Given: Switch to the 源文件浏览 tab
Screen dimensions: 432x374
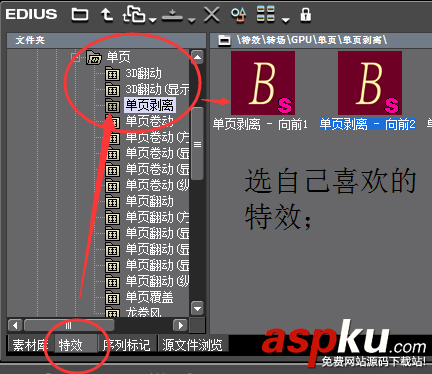Looking at the screenshot, I should pos(193,345).
